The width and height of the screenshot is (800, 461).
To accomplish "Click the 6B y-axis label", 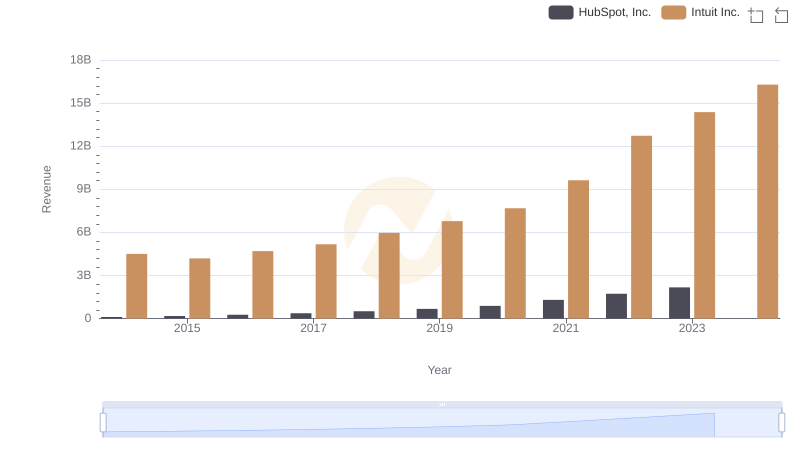I will coord(84,232).
